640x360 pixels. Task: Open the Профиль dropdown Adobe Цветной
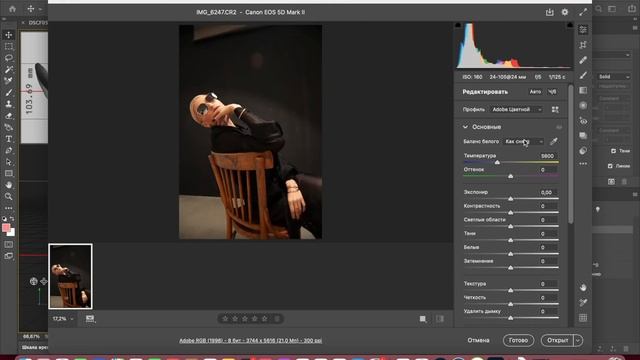517,109
